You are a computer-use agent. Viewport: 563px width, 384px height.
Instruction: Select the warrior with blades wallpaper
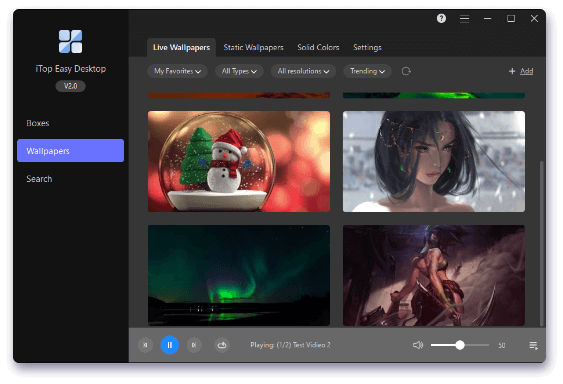(434, 276)
